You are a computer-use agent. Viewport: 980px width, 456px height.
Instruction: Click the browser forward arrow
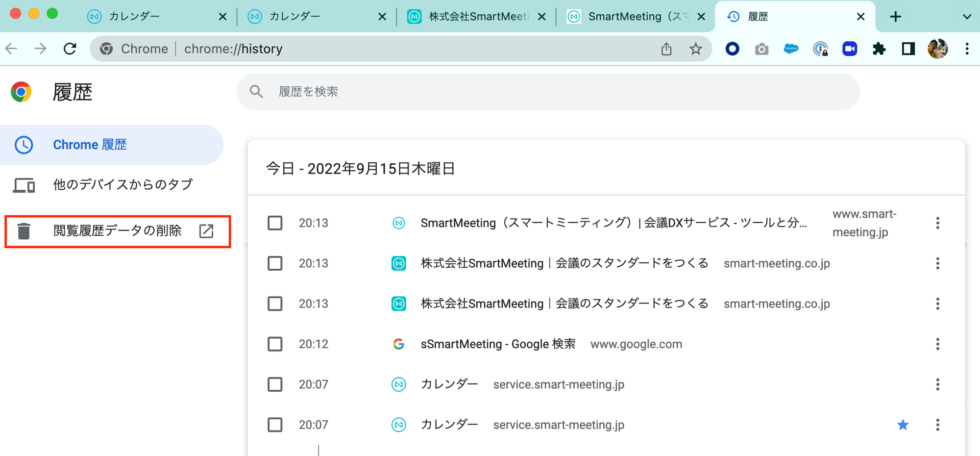pos(40,49)
